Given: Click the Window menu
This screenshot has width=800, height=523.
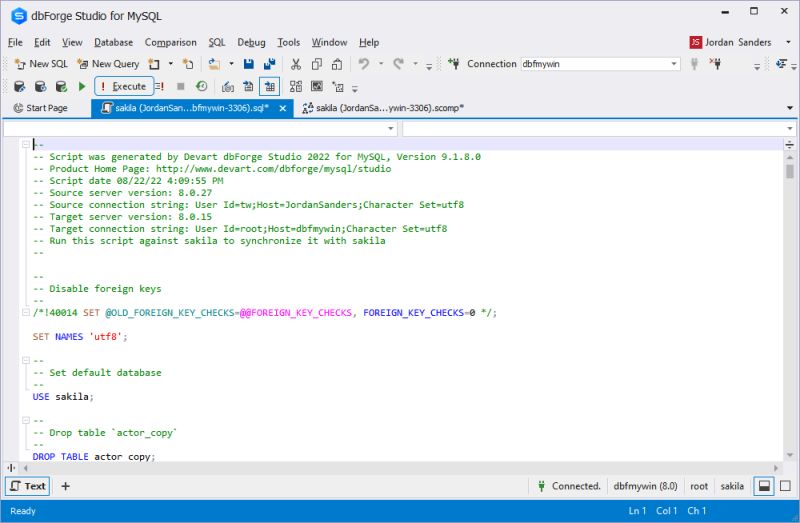Looking at the screenshot, I should [329, 42].
